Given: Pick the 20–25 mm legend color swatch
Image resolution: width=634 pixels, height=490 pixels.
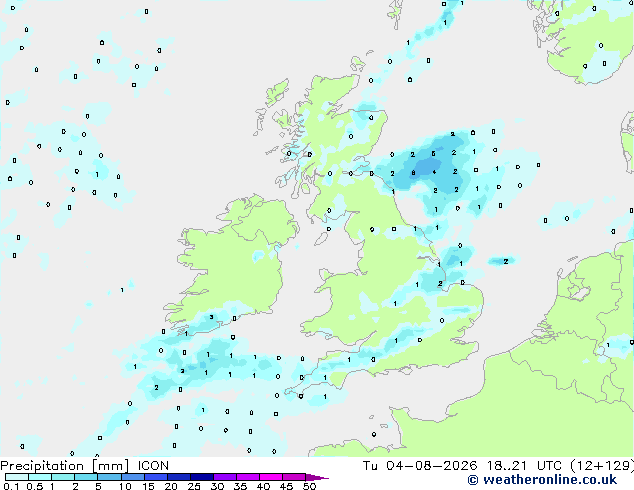Looking at the screenshot, I should click(x=178, y=477).
